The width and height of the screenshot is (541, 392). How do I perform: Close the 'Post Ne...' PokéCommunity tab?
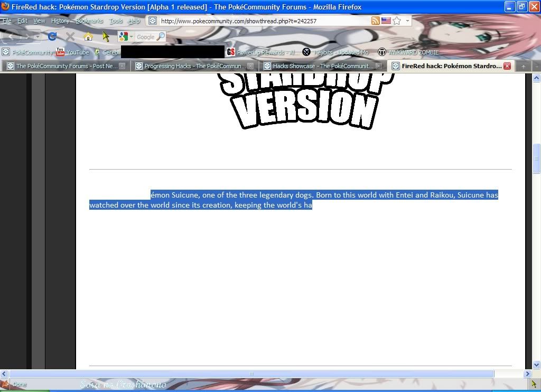click(x=122, y=66)
